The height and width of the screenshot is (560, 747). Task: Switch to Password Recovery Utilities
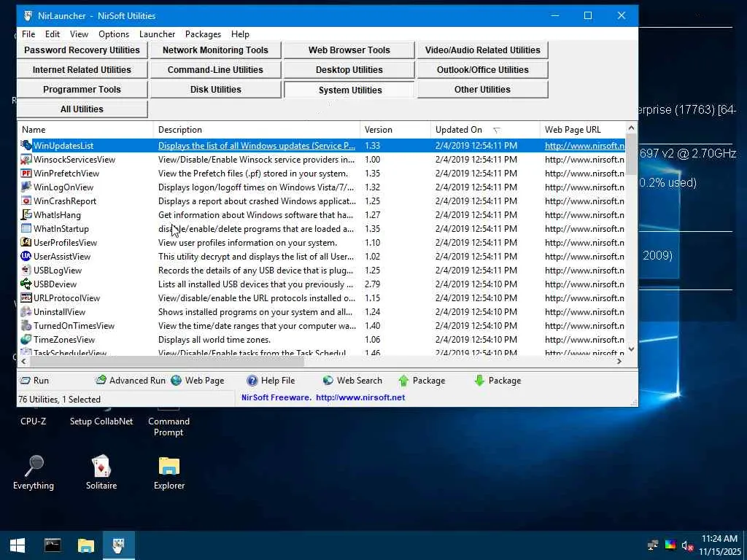click(82, 50)
